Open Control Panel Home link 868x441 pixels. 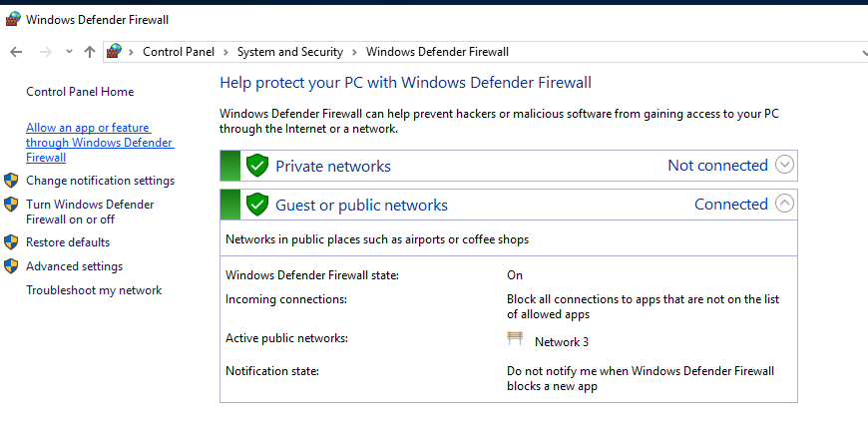(x=80, y=92)
